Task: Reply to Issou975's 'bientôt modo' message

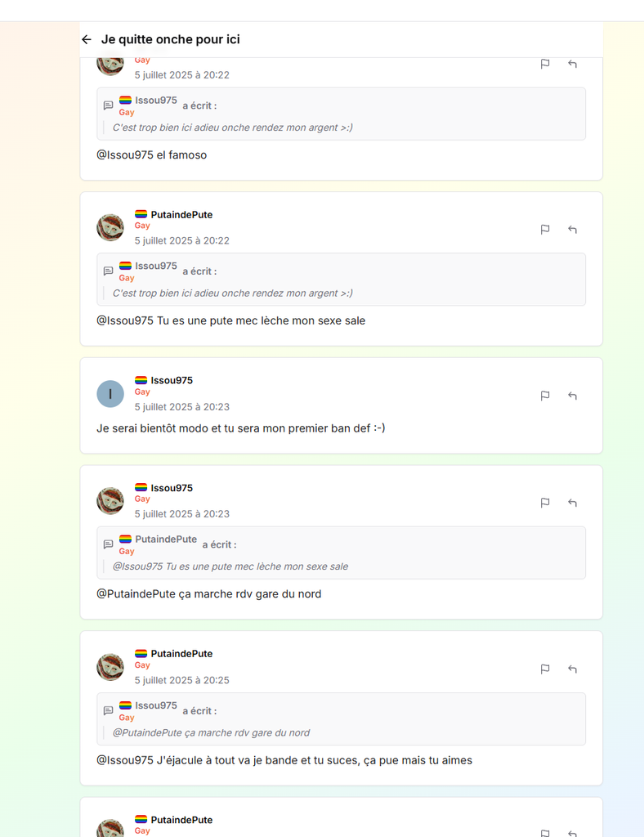Action: click(573, 396)
